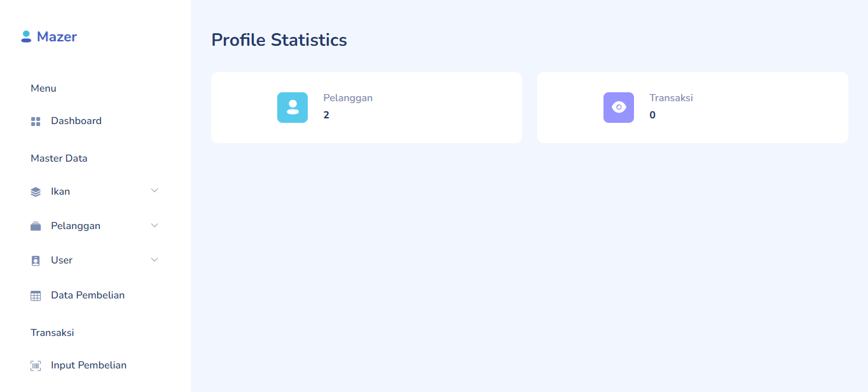Image resolution: width=868 pixels, height=392 pixels.
Task: Click the Pelanggan briefcase icon in sidebar
Action: (x=36, y=227)
